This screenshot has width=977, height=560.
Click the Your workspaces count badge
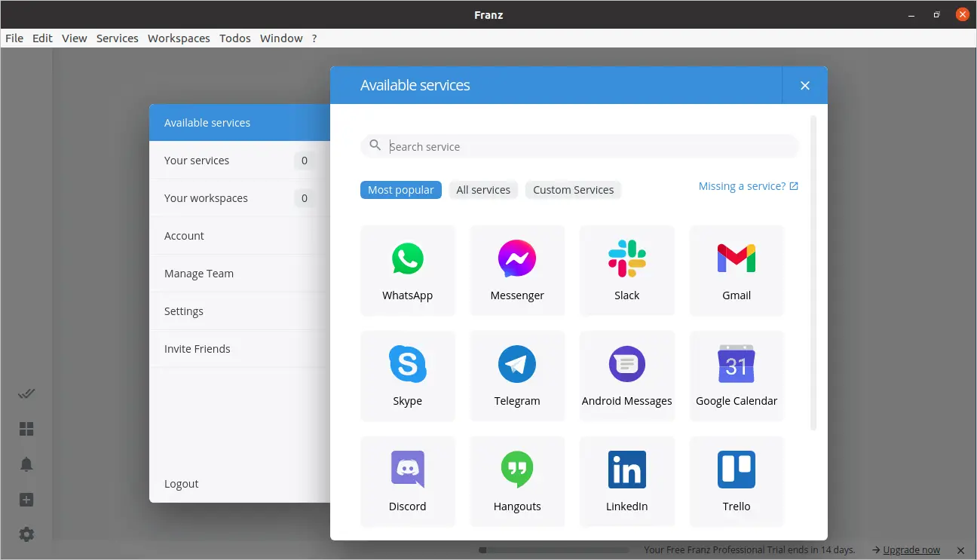[305, 198]
